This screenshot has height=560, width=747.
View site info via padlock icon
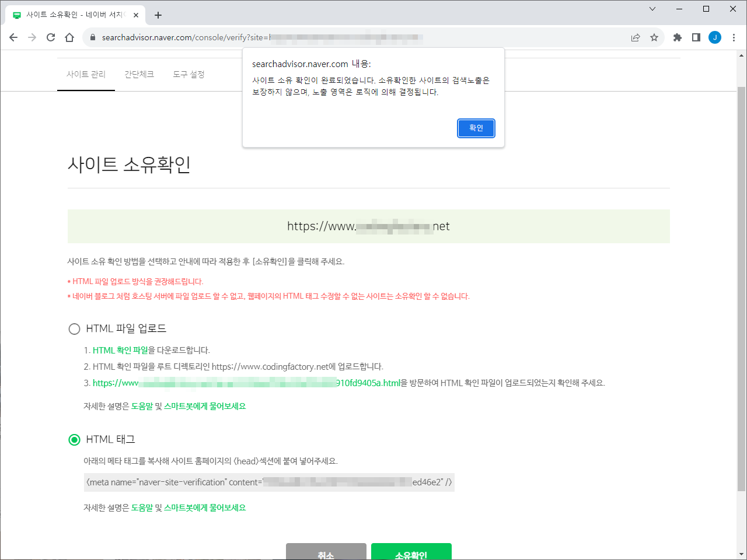pos(92,37)
